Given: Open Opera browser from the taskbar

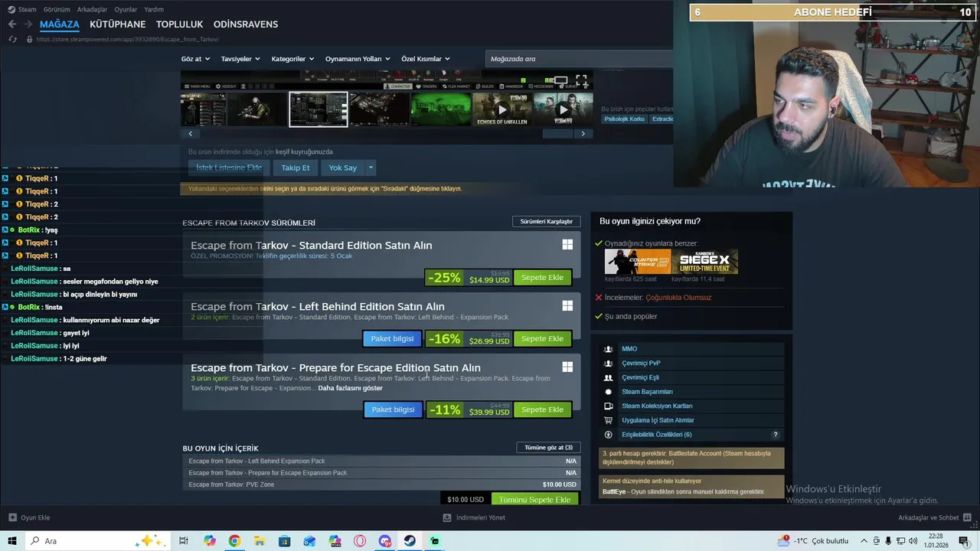Looking at the screenshot, I should click(x=360, y=541).
